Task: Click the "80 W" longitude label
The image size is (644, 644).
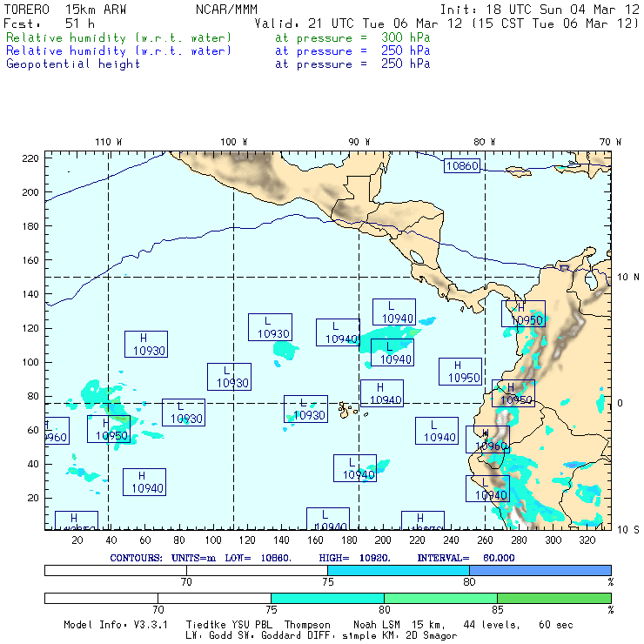Action: pos(484,142)
